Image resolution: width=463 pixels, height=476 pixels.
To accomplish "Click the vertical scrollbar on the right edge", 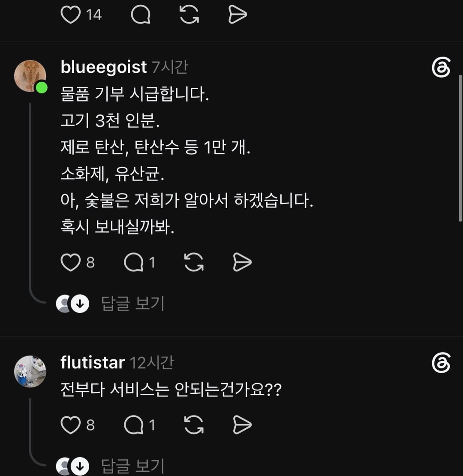I will tap(460, 148).
